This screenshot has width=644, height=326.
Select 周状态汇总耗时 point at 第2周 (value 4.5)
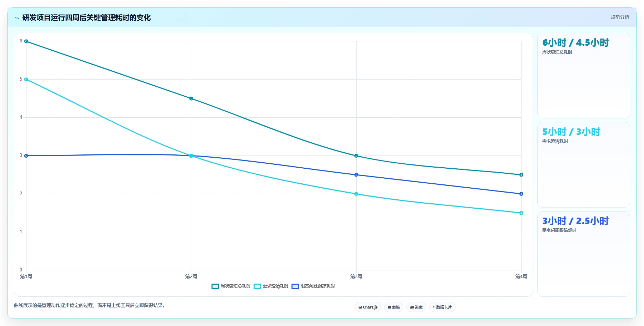[x=191, y=98]
